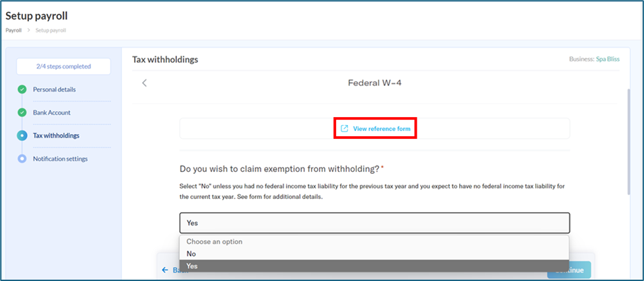
Task: Click the Payroll breadcrumb link
Action: point(14,30)
